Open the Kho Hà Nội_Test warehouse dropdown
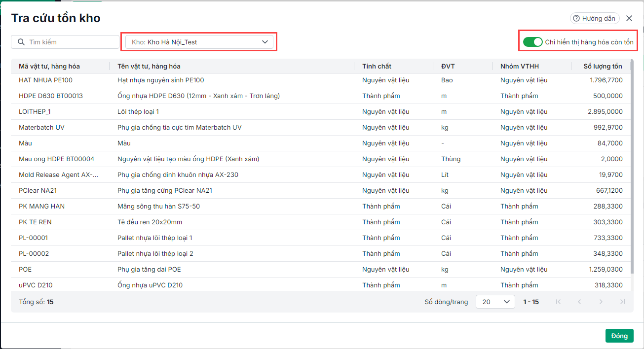This screenshot has height=349, width=644. [199, 42]
